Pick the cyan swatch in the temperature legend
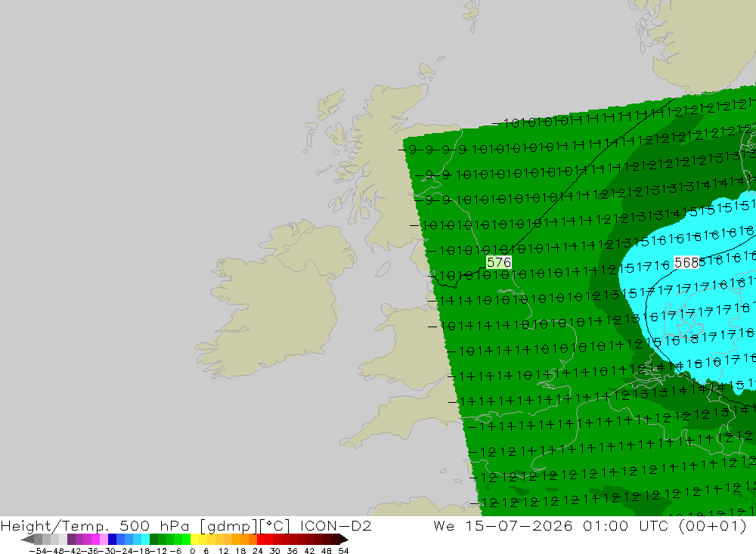This screenshot has height=554, width=756. pyautogui.click(x=146, y=540)
